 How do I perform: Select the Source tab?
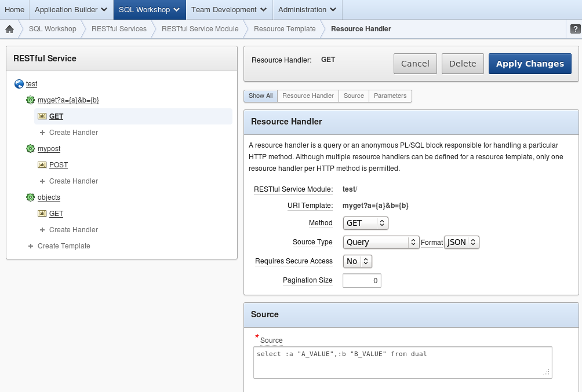point(354,96)
